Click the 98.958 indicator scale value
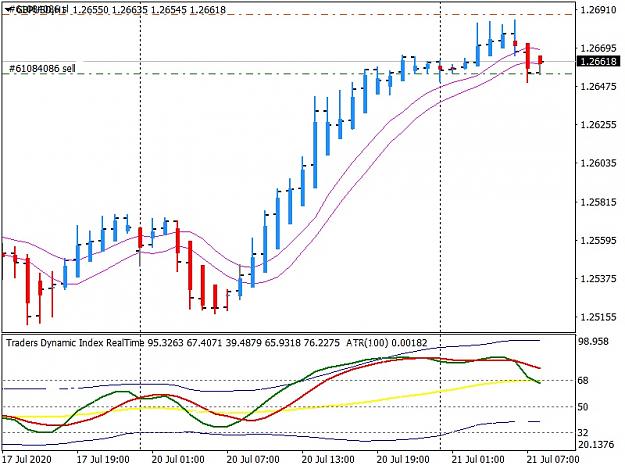The width and height of the screenshot is (625, 469). point(593,341)
